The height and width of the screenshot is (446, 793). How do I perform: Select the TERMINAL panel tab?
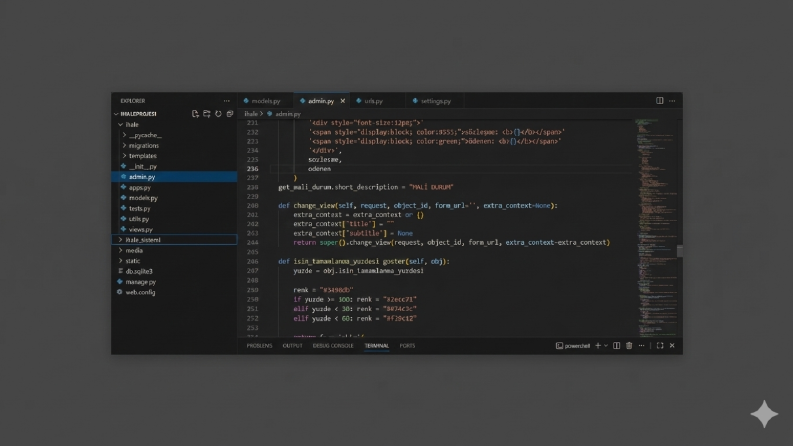pyautogui.click(x=377, y=346)
